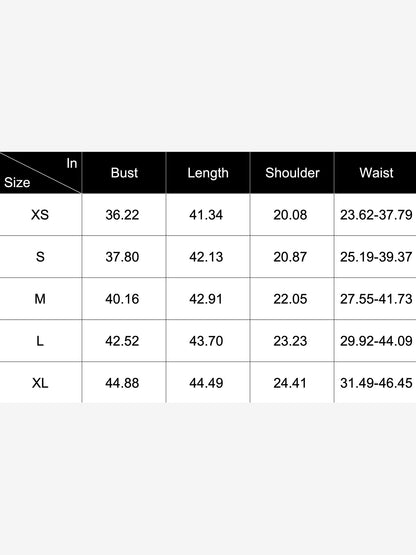Click the XL bust value 44.88
The height and width of the screenshot is (555, 416).
pyautogui.click(x=122, y=383)
